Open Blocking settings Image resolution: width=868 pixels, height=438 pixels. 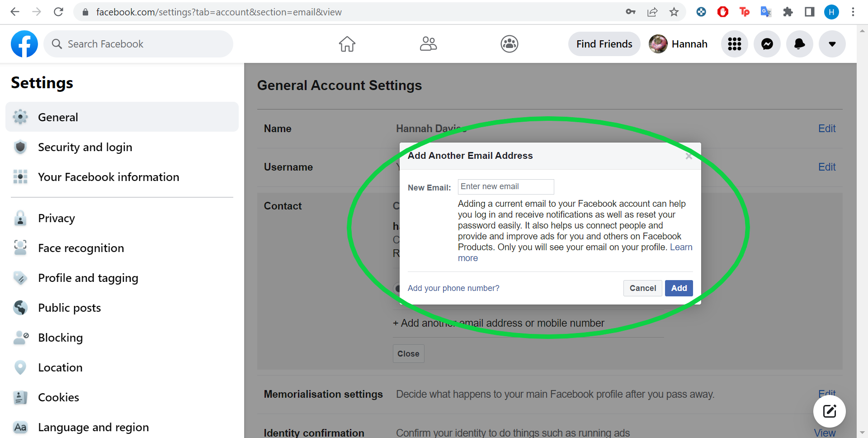122,338
